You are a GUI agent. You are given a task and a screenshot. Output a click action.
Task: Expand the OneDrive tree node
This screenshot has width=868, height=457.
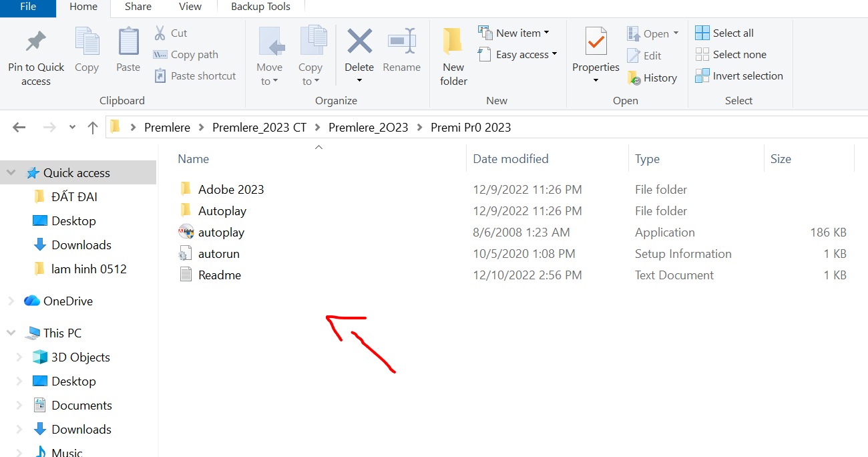(x=11, y=301)
